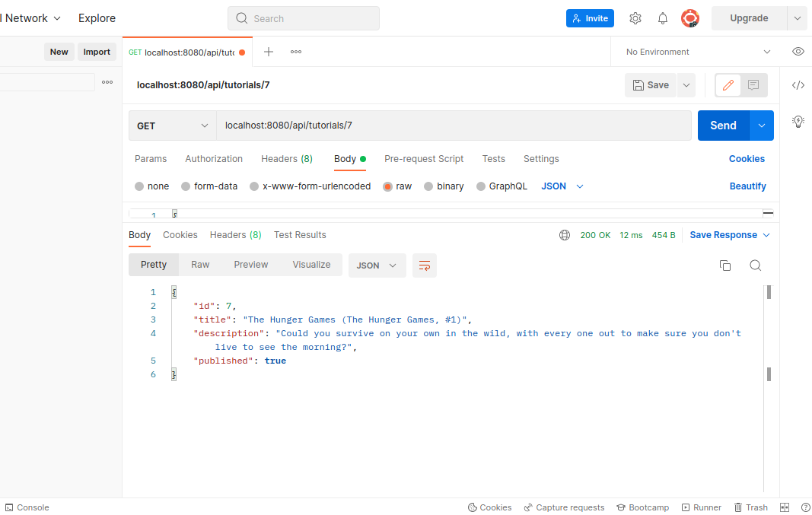812x515 pixels.
Task: Open the GET method dropdown
Action: point(173,126)
